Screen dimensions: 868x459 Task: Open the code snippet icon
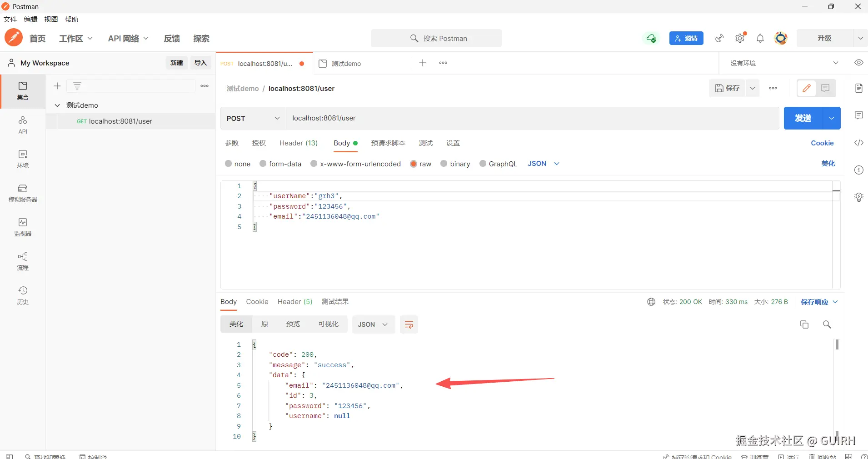click(858, 143)
